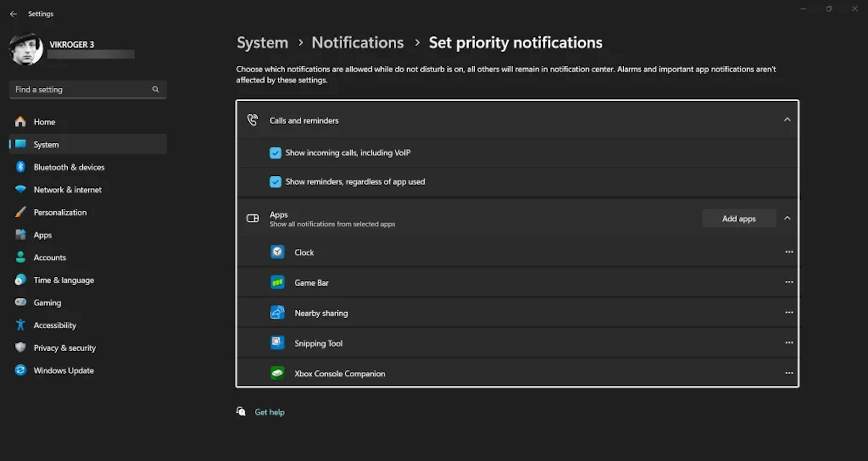Click the Clock app icon

277,252
